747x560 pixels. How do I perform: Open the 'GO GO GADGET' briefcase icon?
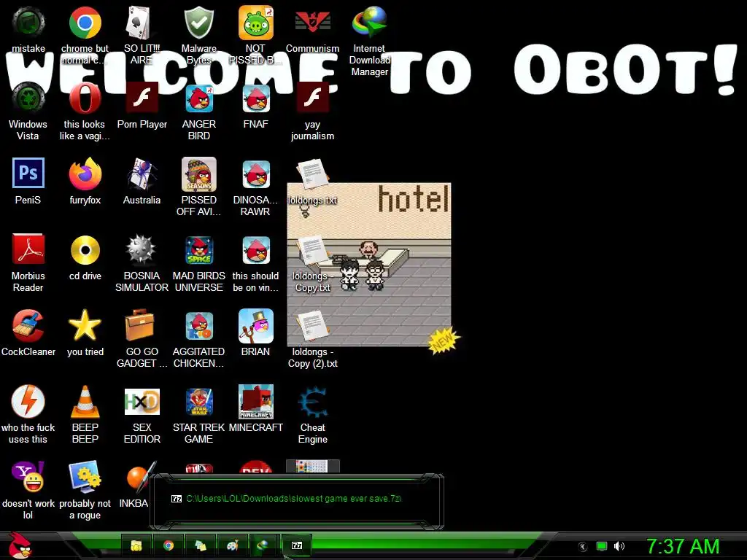[x=140, y=324]
